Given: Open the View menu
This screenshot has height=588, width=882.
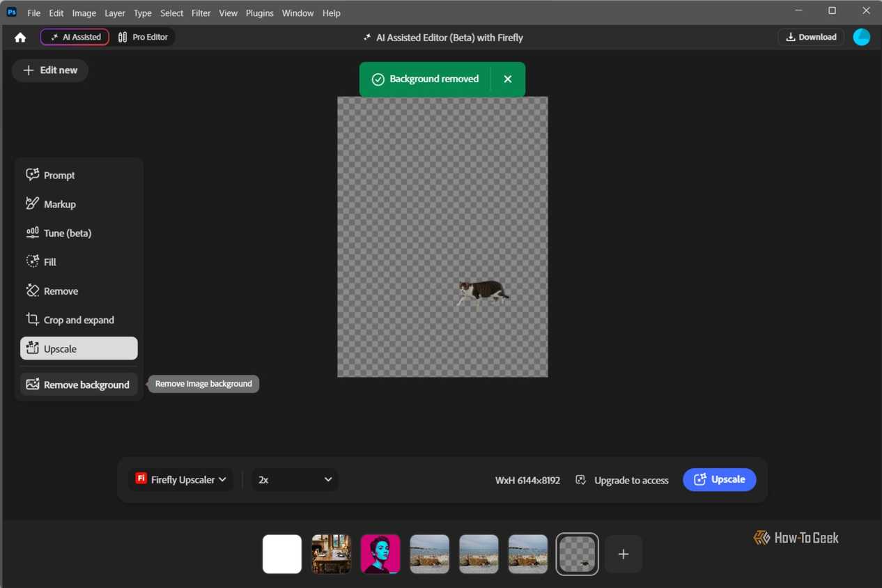Looking at the screenshot, I should click(x=228, y=13).
